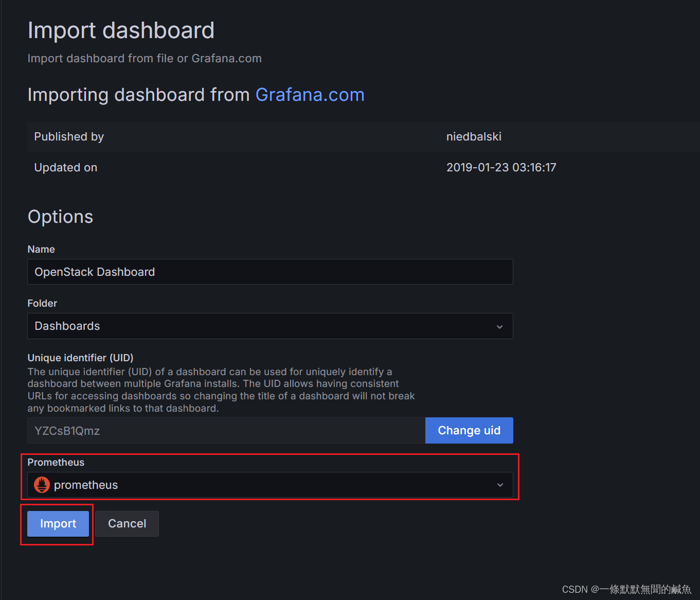Click the Prometheus data source chevron arrow
The width and height of the screenshot is (700, 600).
(500, 485)
